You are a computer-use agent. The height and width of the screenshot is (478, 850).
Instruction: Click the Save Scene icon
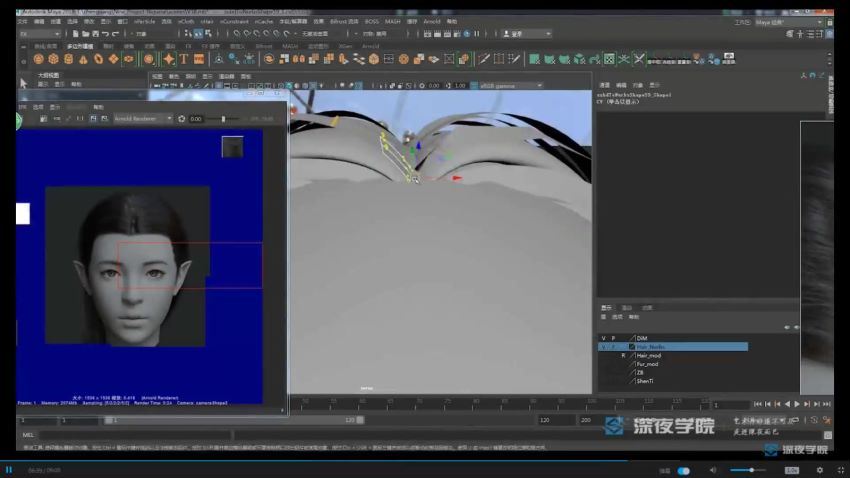point(95,34)
